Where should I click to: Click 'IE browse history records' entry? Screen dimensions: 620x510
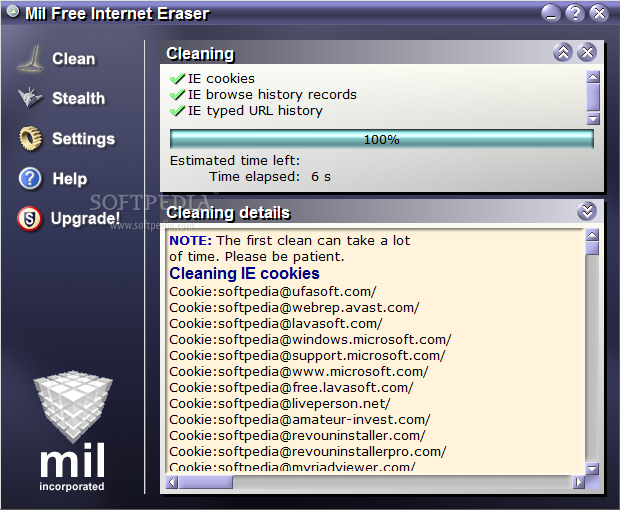pos(272,94)
